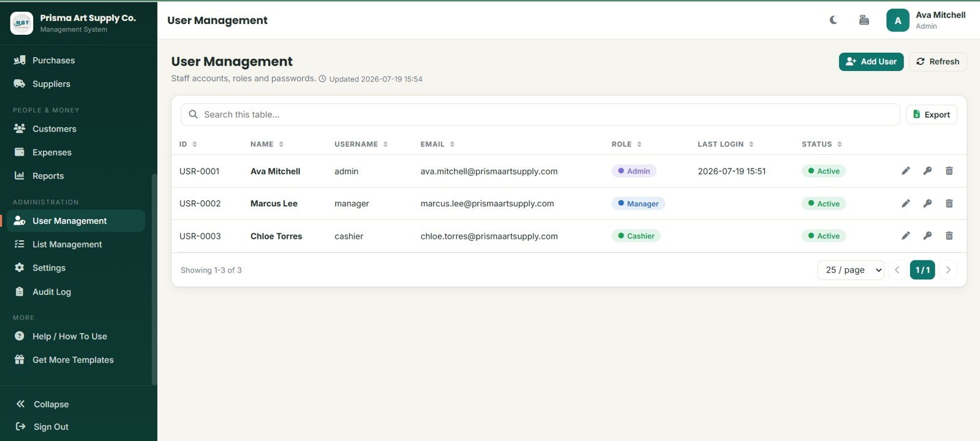Reset password key icon for Ava Mitchell
The height and width of the screenshot is (441, 980).
tap(927, 171)
